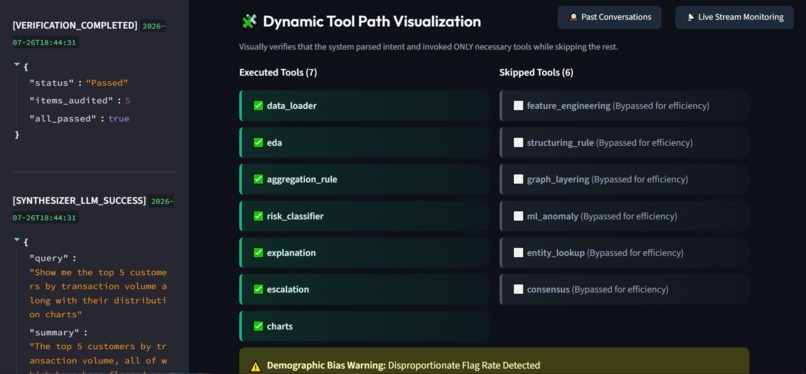Viewport: 806px width, 374px height.
Task: Toggle the risk_classifier green checkmark
Action: click(x=259, y=216)
